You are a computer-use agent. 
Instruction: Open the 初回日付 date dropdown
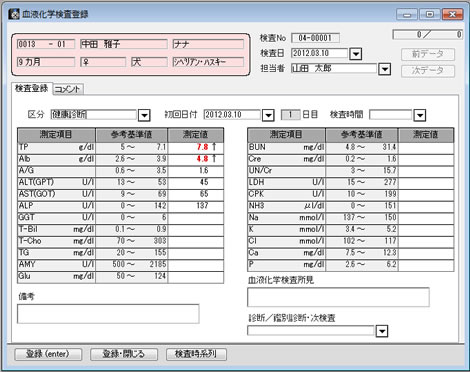tap(268, 115)
